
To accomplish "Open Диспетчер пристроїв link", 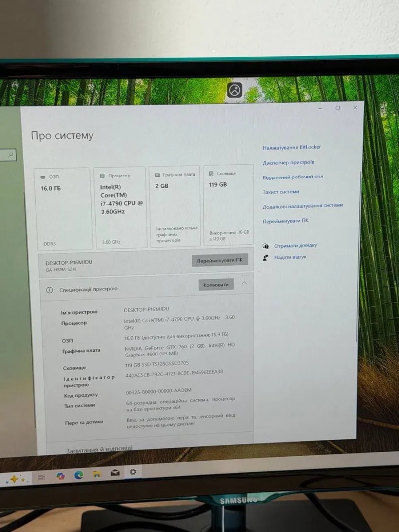I will [x=288, y=162].
